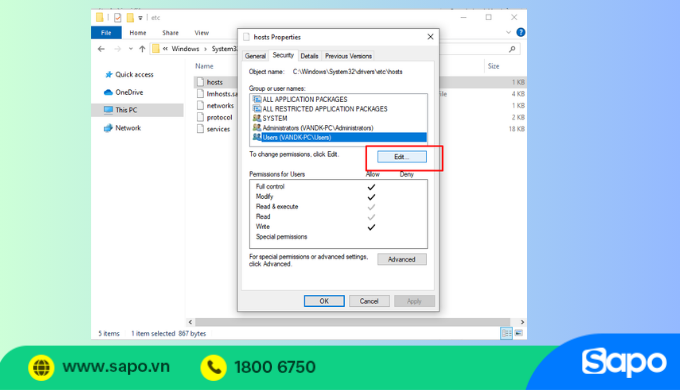The image size is (680, 390).
Task: Switch to the General tab
Action: click(255, 56)
